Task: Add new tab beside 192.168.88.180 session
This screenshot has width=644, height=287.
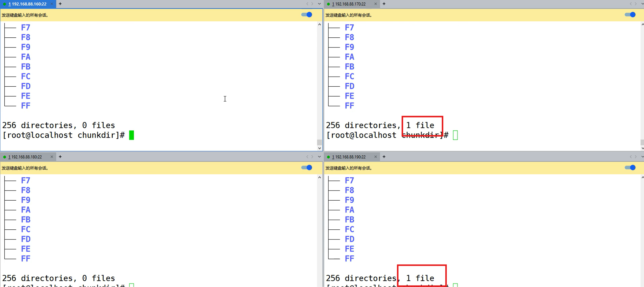Action: pos(60,157)
